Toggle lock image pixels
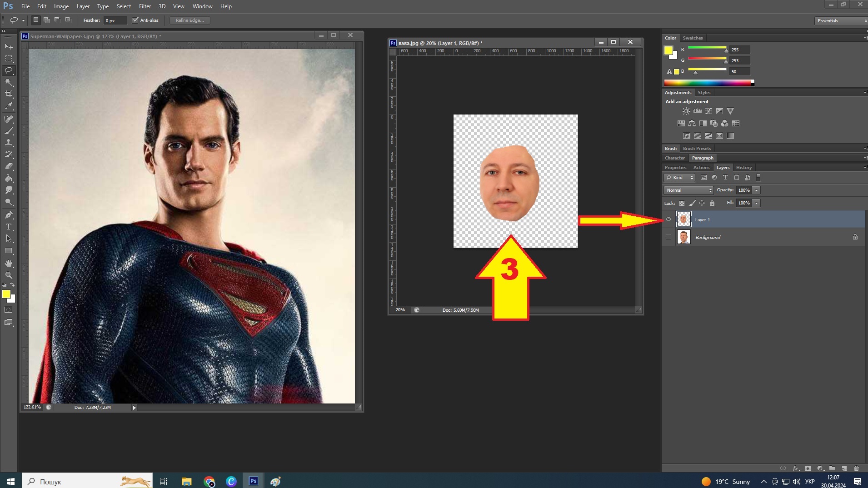Viewport: 868px width, 488px height. (x=692, y=203)
